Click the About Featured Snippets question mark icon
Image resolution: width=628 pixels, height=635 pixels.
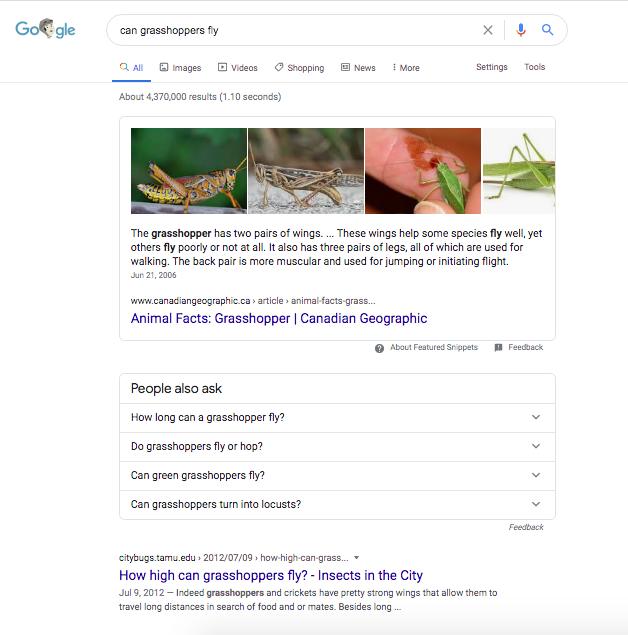tap(379, 348)
